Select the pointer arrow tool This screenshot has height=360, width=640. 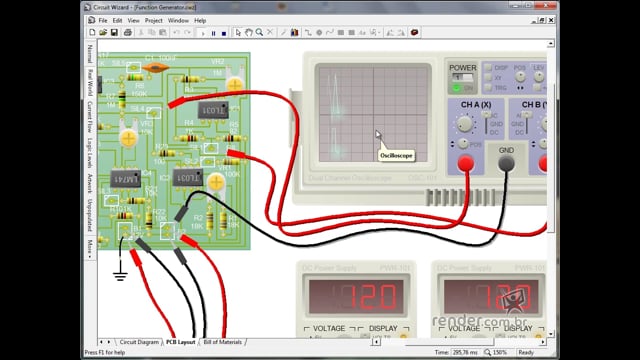[x=238, y=33]
